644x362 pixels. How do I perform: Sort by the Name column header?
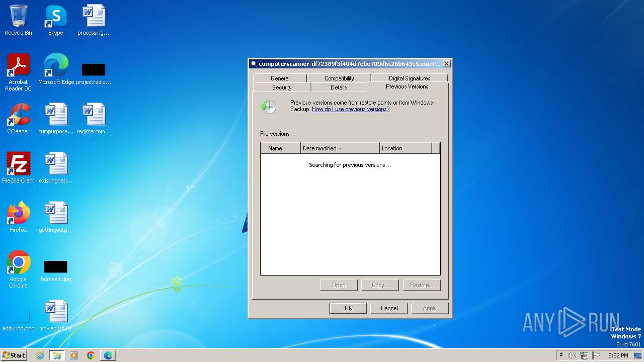pos(281,148)
